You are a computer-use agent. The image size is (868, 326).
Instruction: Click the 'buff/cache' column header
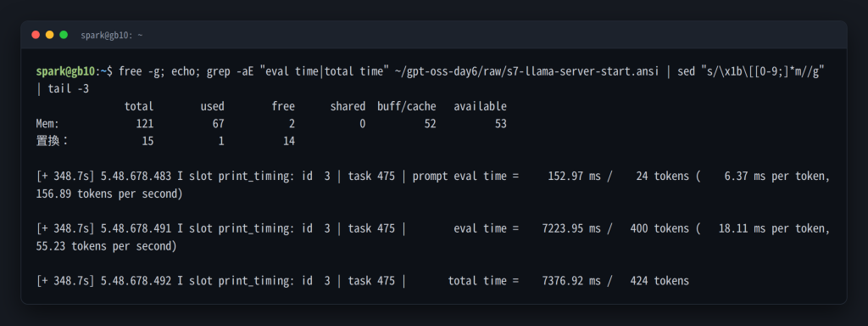406,106
